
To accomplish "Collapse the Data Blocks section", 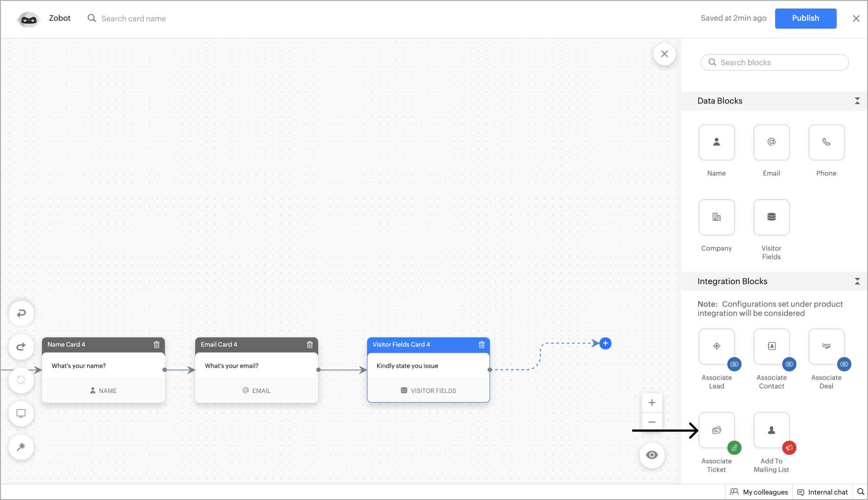I will (857, 101).
